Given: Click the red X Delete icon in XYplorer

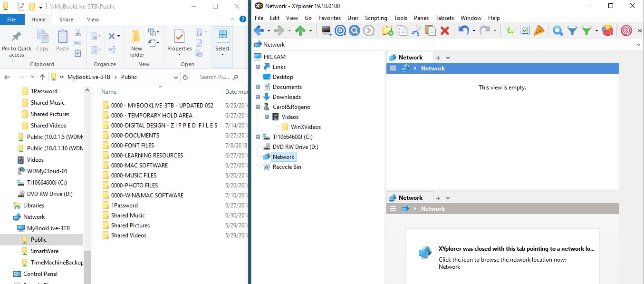Looking at the screenshot, I should (x=445, y=30).
